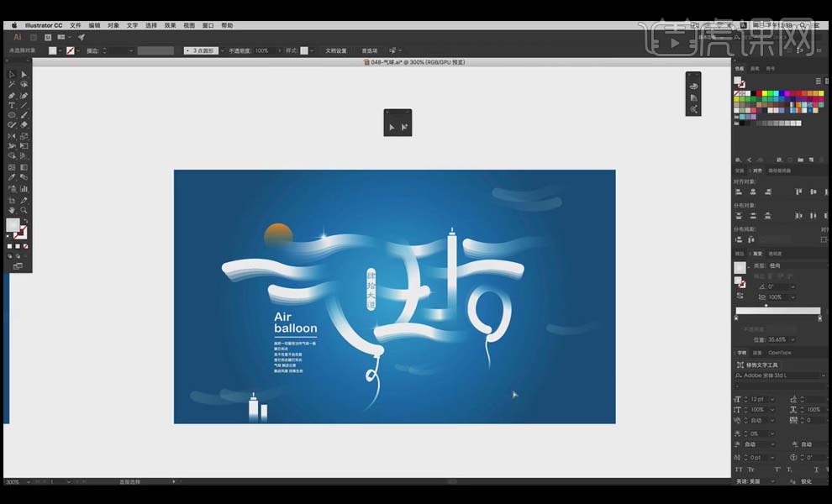Select the Hand tool
Screen dimensions: 832x504
tap(11, 211)
